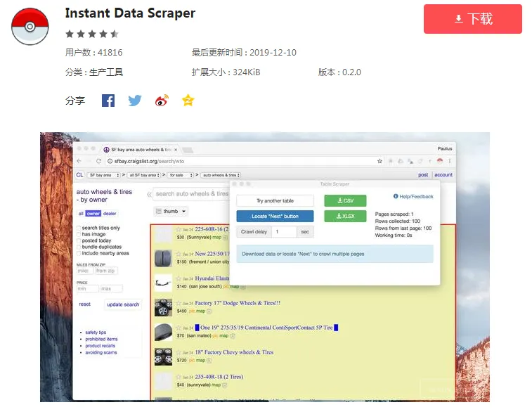
Task: Open the avoiding scams link
Action: [101, 353]
